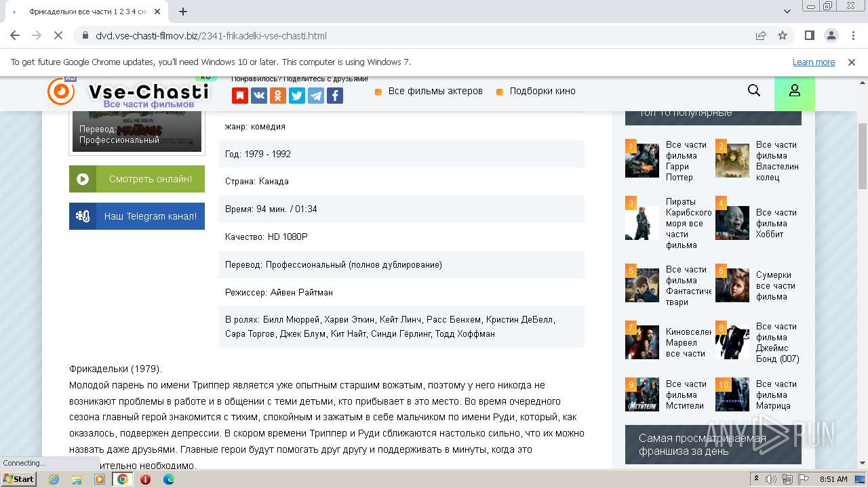Open Windows Media Player from taskbar
The image size is (868, 488).
pyautogui.click(x=100, y=479)
